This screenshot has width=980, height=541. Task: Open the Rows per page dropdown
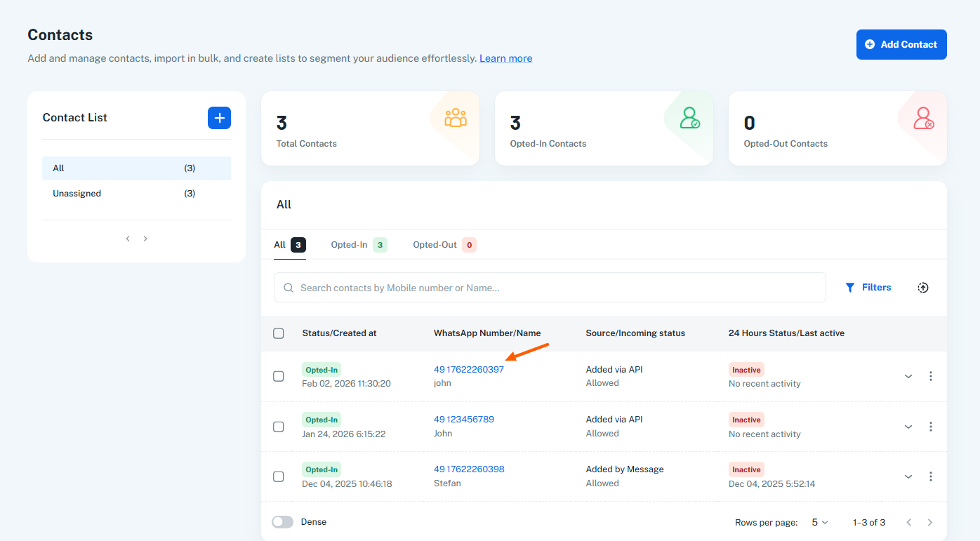click(x=819, y=523)
